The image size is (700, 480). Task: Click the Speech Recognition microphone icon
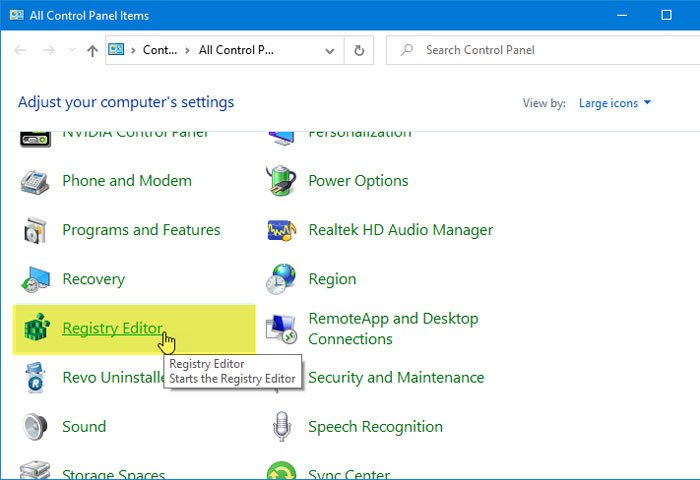pos(282,427)
